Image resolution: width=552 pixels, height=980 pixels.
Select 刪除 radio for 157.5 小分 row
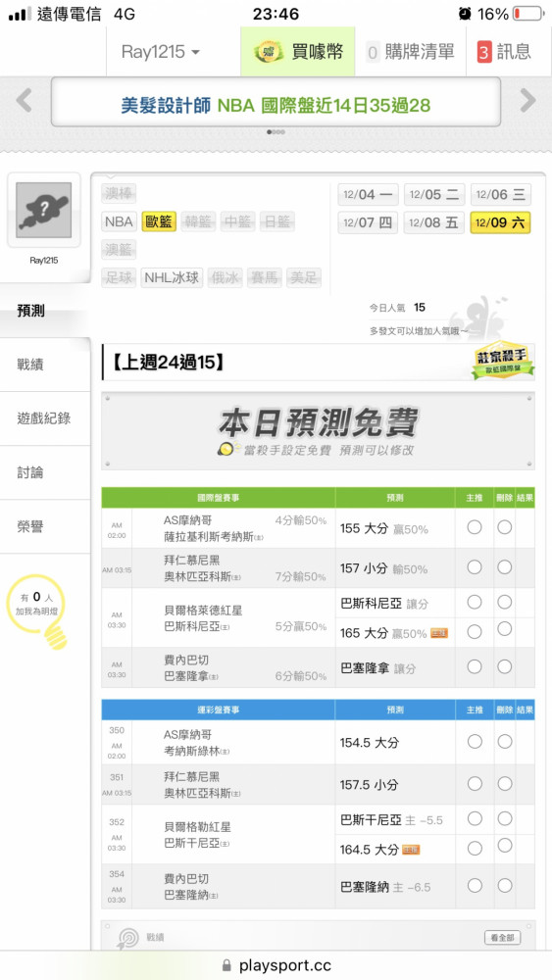click(505, 783)
